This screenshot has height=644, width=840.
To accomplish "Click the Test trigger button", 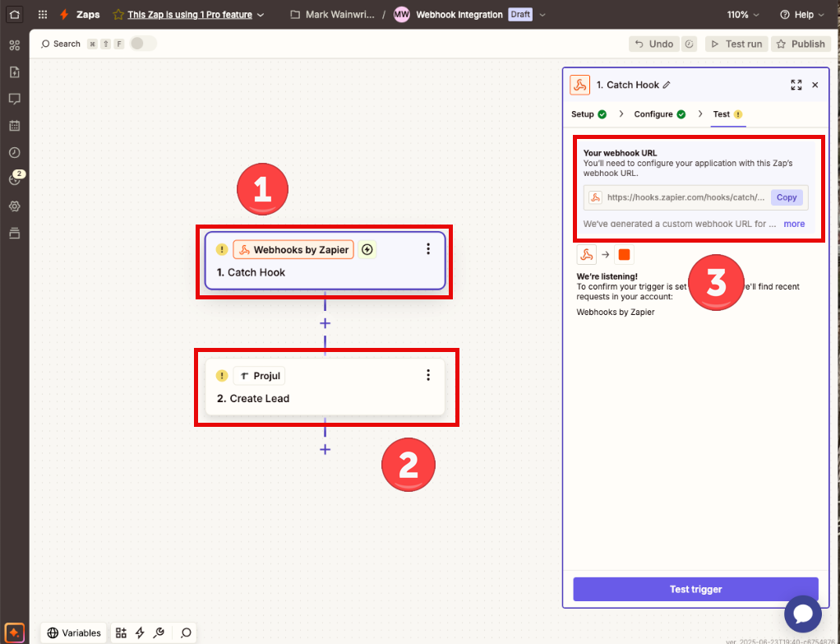I will tap(695, 589).
